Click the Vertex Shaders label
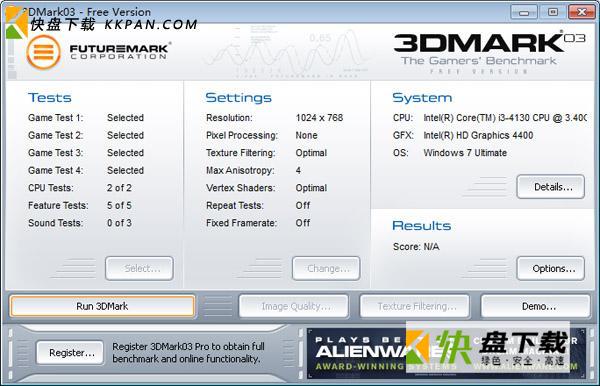Image resolution: width=600 pixels, height=386 pixels. (241, 188)
